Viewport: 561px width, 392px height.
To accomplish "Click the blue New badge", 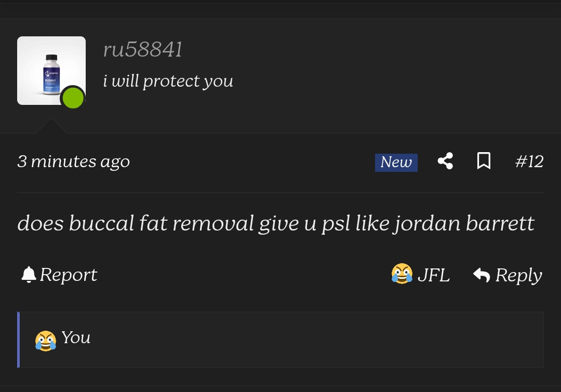I will pyautogui.click(x=396, y=163).
